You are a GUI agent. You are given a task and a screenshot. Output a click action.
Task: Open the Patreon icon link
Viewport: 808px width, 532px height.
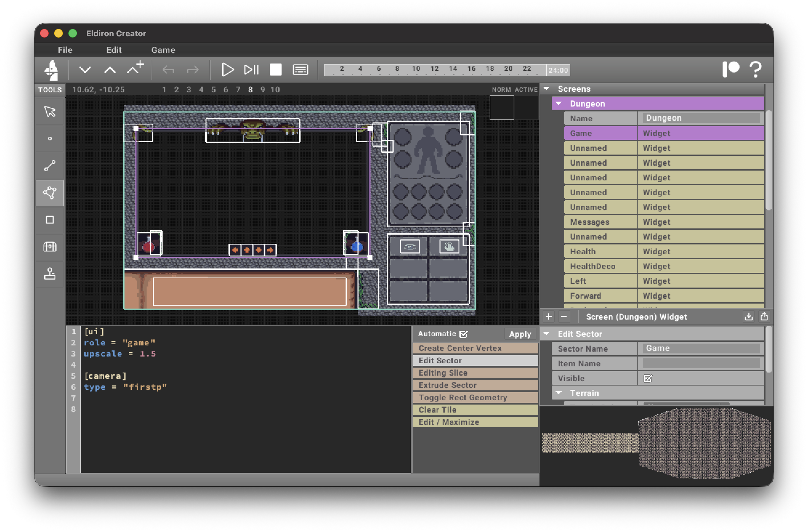tap(731, 69)
